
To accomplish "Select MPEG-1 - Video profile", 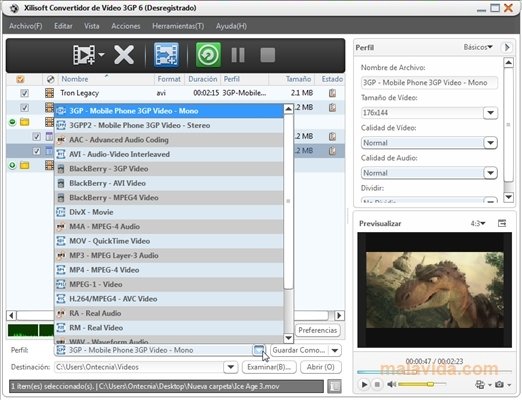I will coord(169,284).
